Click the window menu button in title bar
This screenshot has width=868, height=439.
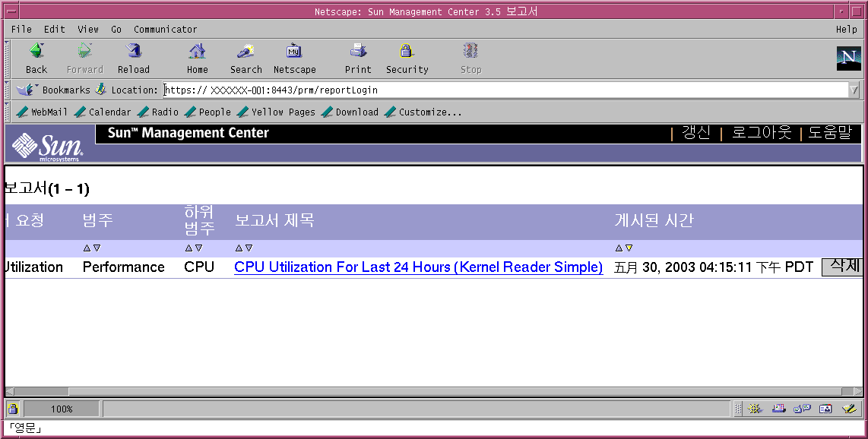[11, 11]
